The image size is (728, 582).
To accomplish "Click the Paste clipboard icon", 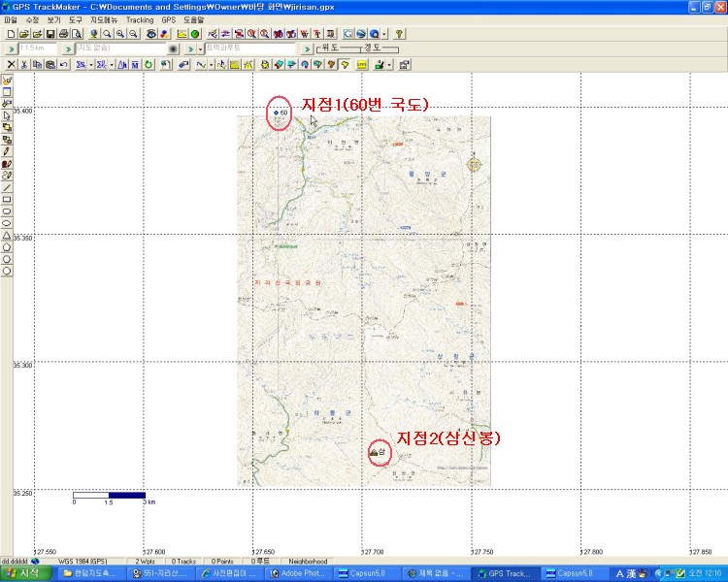I will 50,65.
